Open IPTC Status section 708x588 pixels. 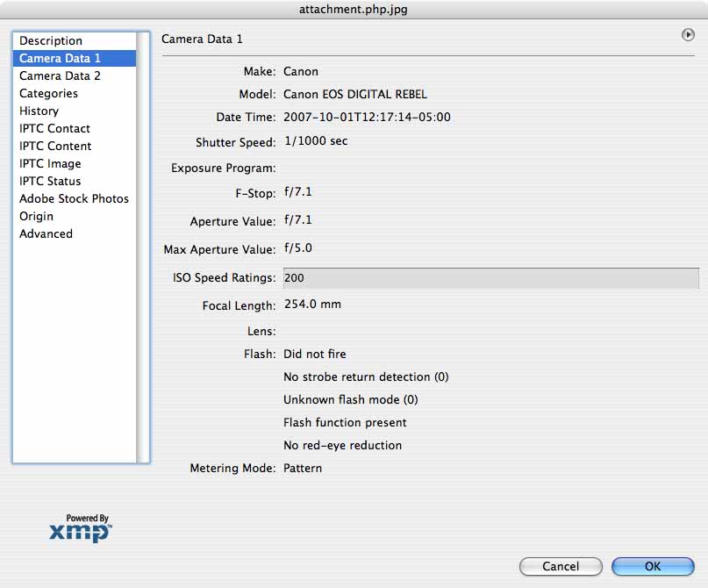coord(50,181)
